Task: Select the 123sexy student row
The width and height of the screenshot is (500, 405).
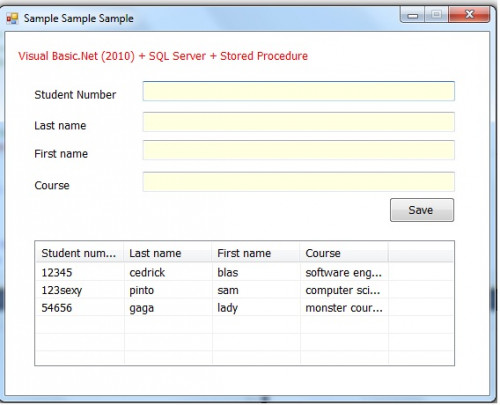Action: [244, 290]
